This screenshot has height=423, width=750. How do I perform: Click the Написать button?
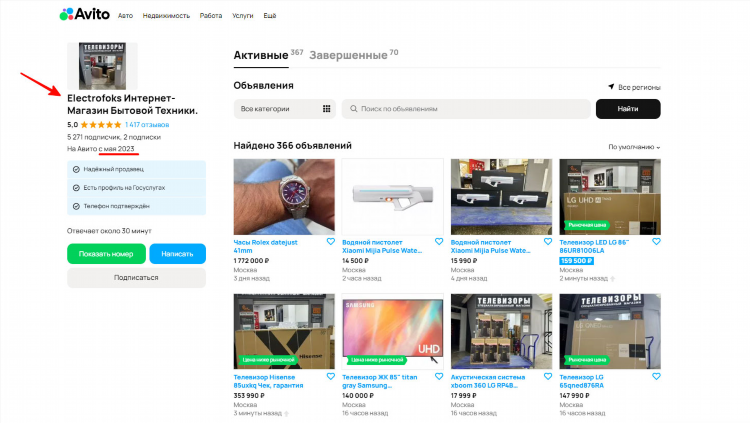pos(177,254)
